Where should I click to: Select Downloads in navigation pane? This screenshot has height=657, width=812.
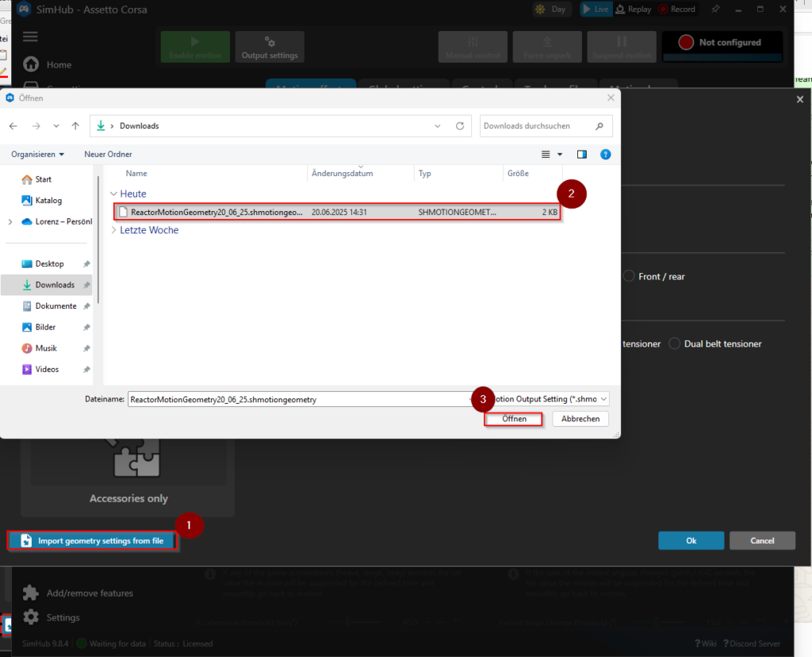pyautogui.click(x=48, y=285)
